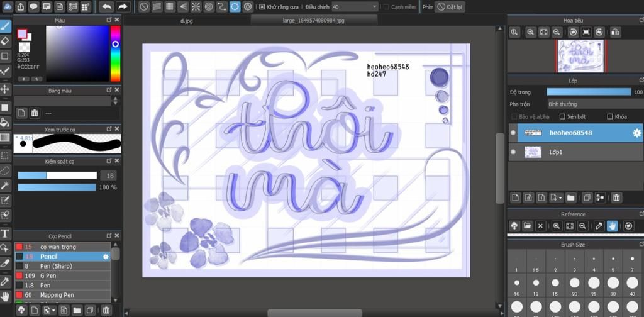Switch to the d.jpg tab
Screen dimensions: 644x317
pos(186,20)
